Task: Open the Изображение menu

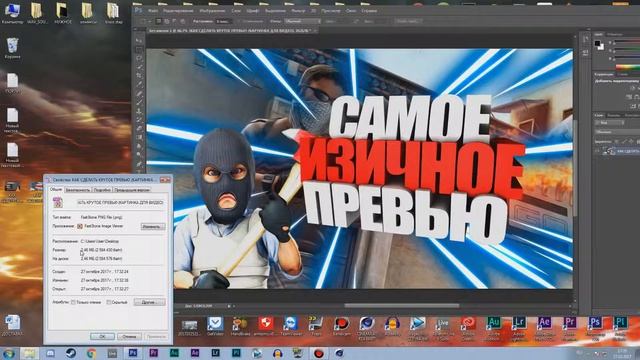Action: click(x=212, y=11)
